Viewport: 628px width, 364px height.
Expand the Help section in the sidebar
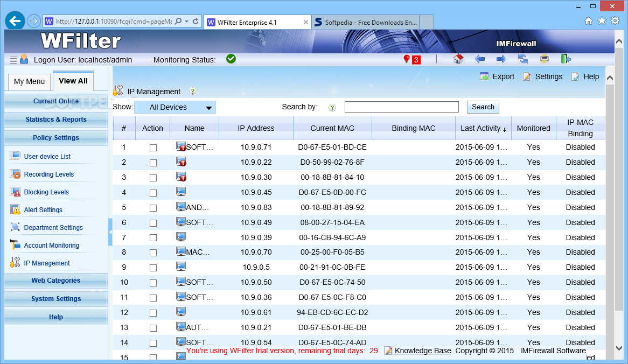pos(55,317)
